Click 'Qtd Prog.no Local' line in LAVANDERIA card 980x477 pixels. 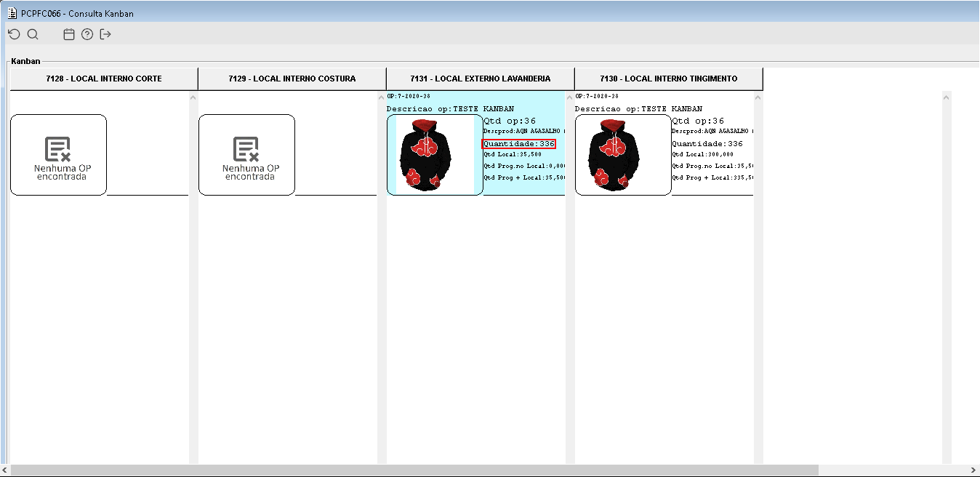(x=524, y=166)
